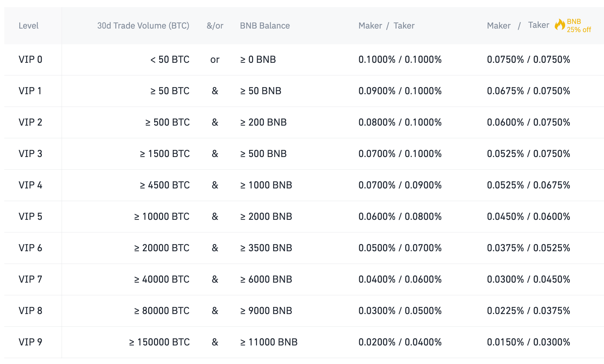This screenshot has height=364, width=604.
Task: Select the 0.0150% / 0.0300% discounted fee
Action: [528, 342]
